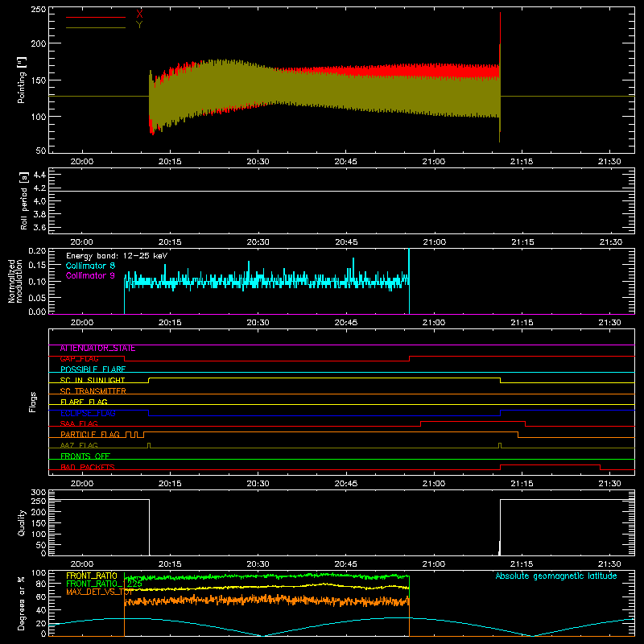Screen dimensions: 644x644
Task: Click the '20:30' time label under Flags plot
Action: point(258,484)
